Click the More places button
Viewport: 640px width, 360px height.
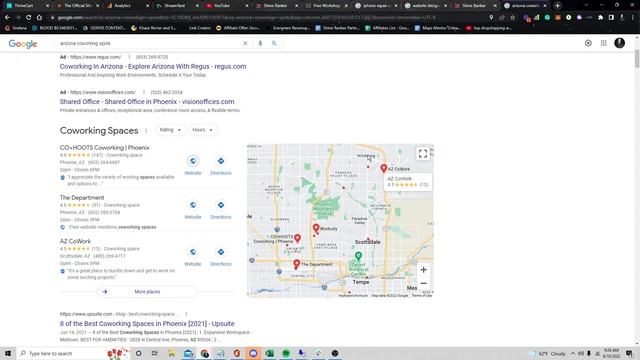pyautogui.click(x=147, y=292)
